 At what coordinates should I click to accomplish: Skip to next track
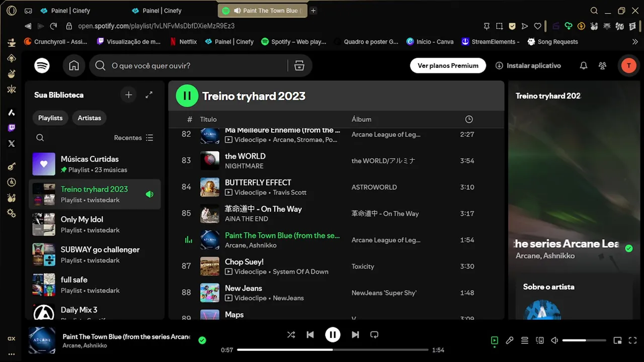coord(355,334)
